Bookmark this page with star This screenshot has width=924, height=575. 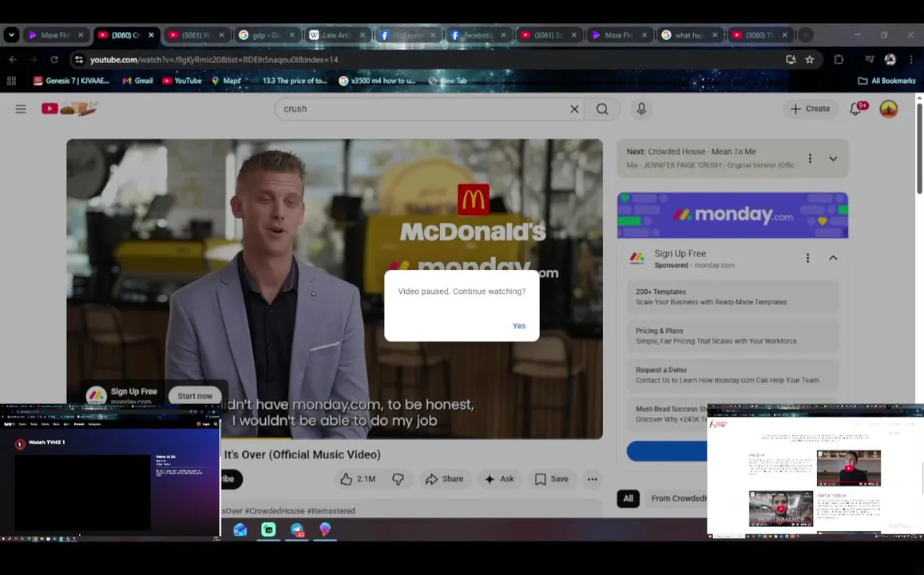(x=810, y=60)
